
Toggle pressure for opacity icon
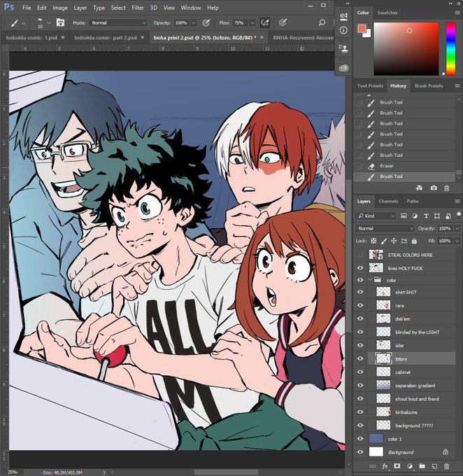[x=206, y=23]
